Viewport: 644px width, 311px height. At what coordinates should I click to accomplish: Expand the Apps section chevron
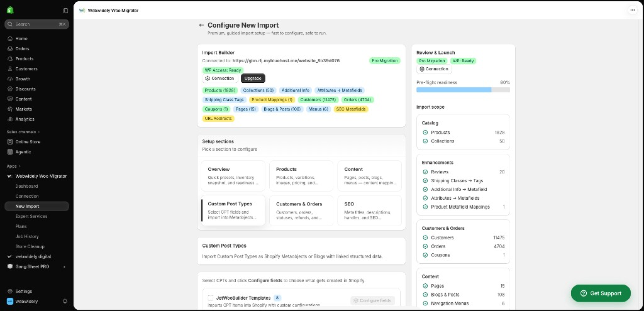point(19,166)
